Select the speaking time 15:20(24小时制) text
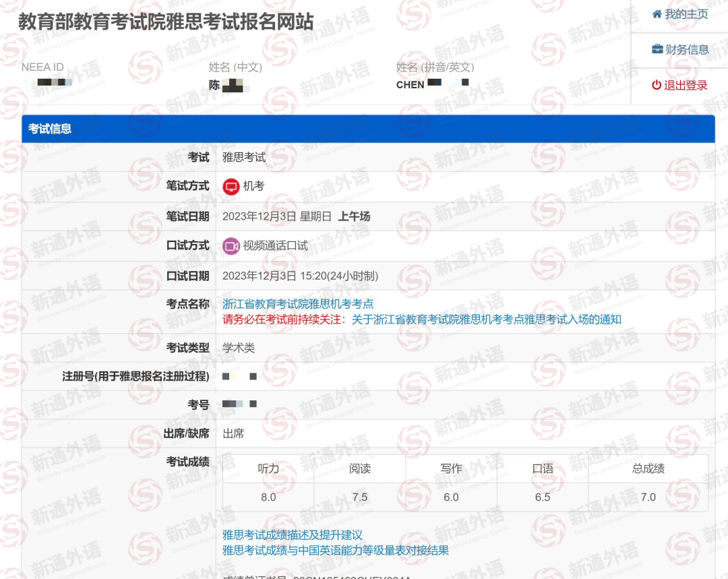This screenshot has width=728, height=579. click(x=339, y=276)
